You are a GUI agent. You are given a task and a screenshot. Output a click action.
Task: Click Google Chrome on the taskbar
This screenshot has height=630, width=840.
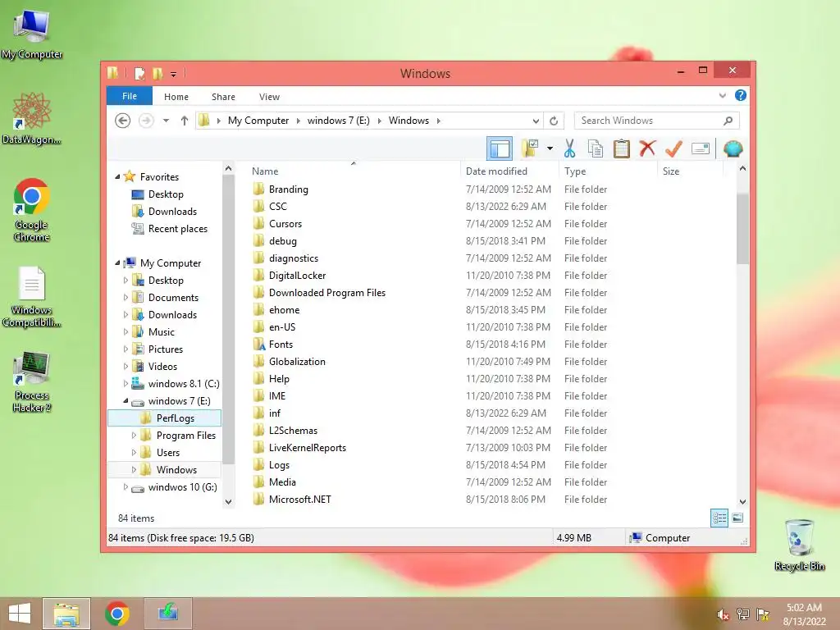click(116, 614)
